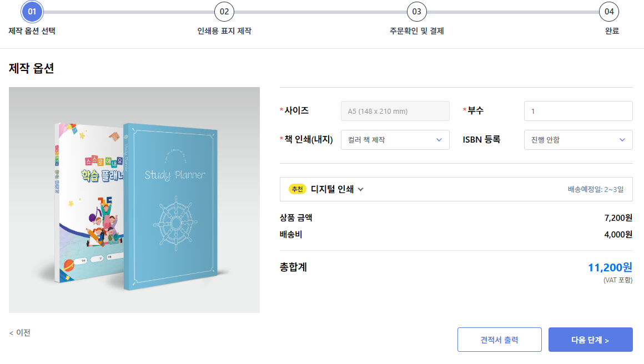This screenshot has width=644, height=364.
Task: Open the 진행 안함 ISBN dropdown
Action: pos(578,140)
